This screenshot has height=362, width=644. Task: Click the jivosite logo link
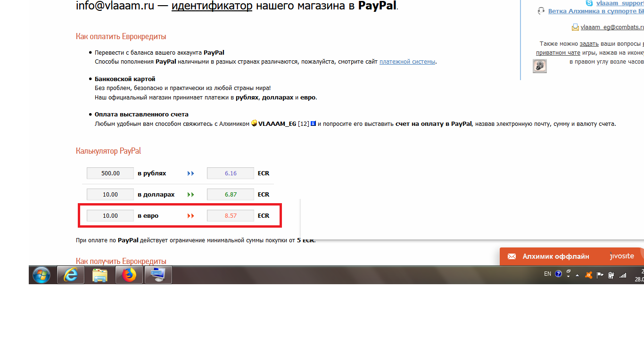point(621,256)
